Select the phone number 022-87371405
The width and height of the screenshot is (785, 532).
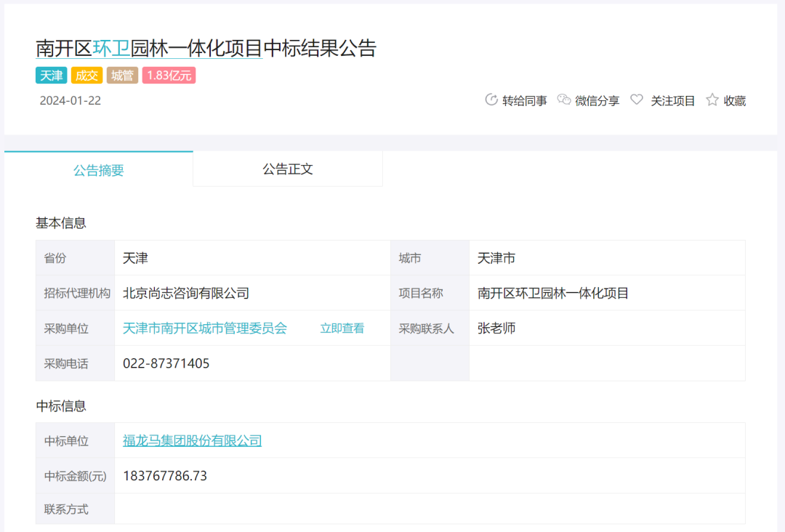pyautogui.click(x=166, y=363)
